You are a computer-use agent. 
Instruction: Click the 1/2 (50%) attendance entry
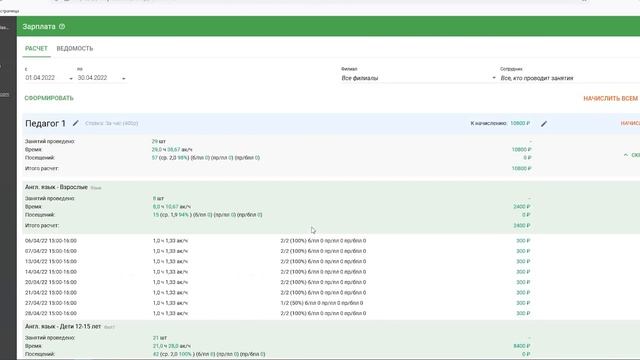coord(322,303)
